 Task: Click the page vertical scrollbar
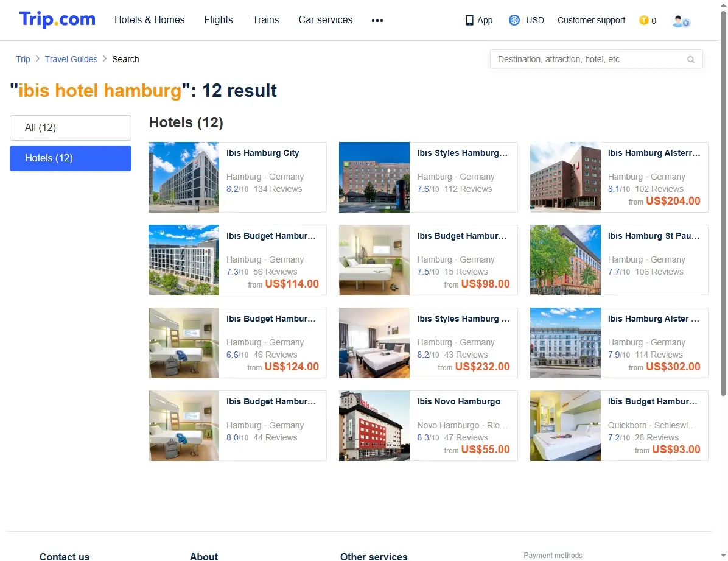click(x=723, y=203)
